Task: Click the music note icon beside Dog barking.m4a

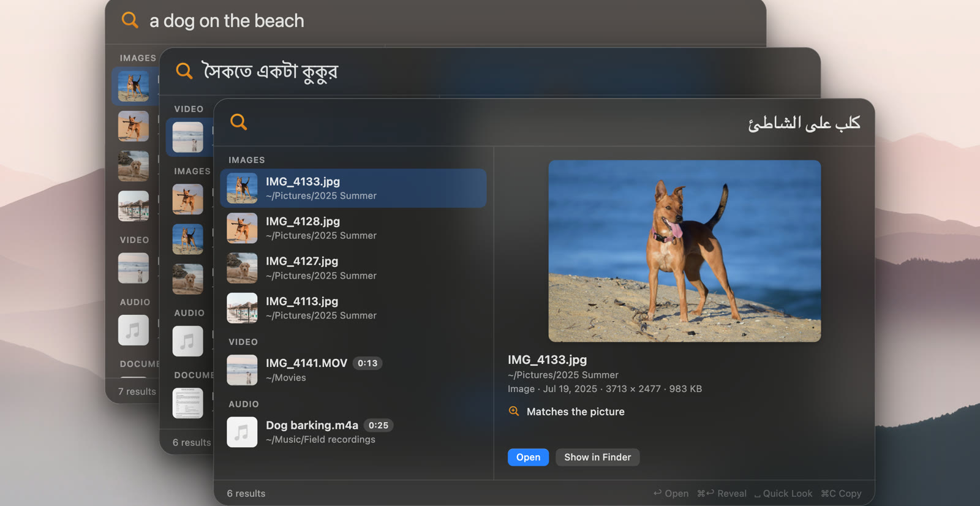Action: pos(242,432)
